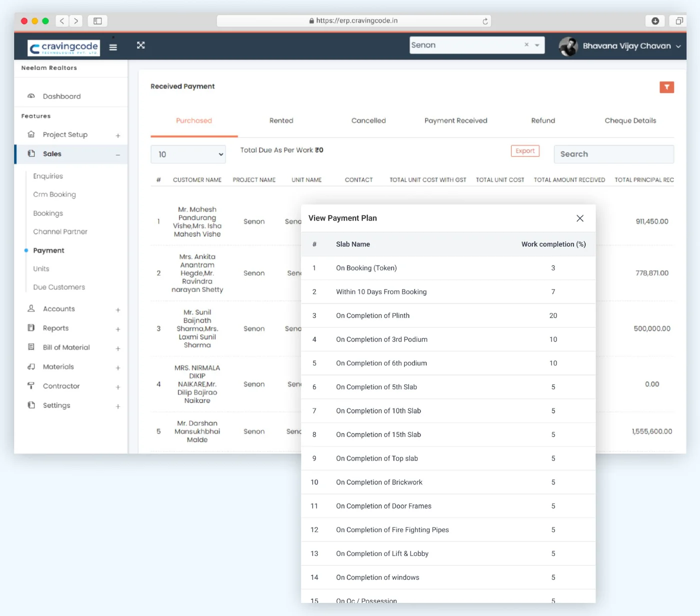
Task: Click the Settings sidebar icon
Action: pyautogui.click(x=31, y=405)
